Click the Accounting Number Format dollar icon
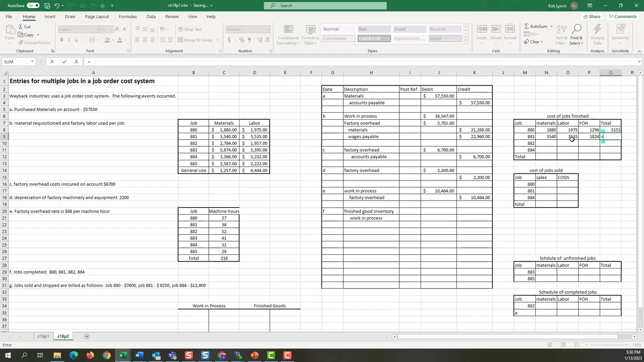 [229, 40]
